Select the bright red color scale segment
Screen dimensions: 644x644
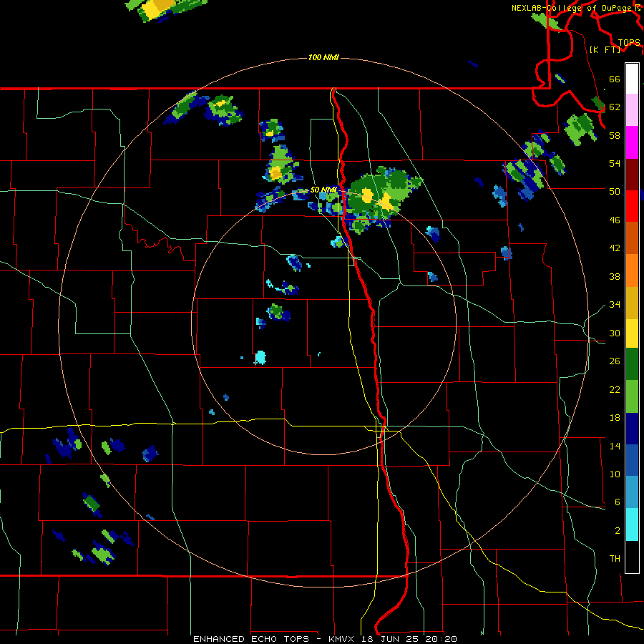click(632, 206)
